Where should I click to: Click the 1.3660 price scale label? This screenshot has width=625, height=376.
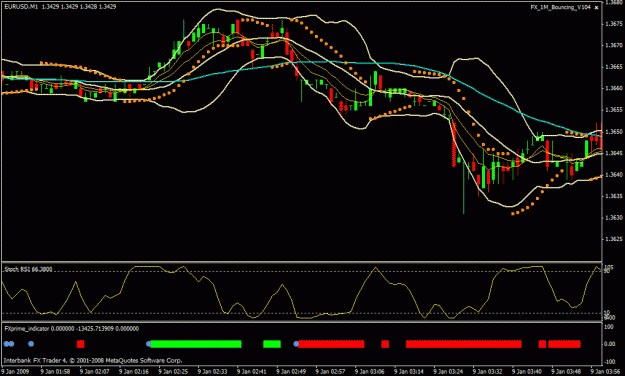[614, 88]
